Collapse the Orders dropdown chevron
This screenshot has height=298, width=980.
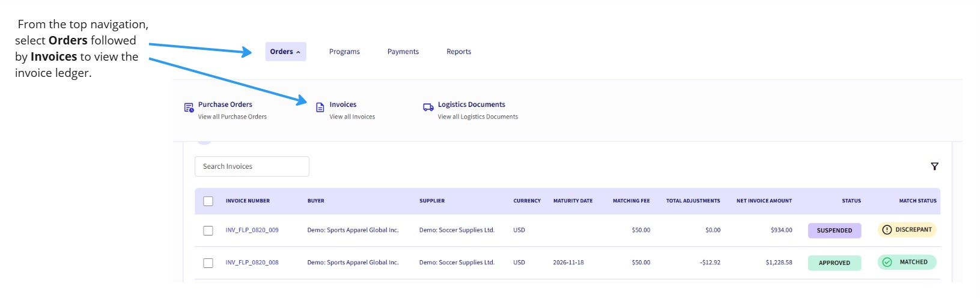[x=299, y=52]
